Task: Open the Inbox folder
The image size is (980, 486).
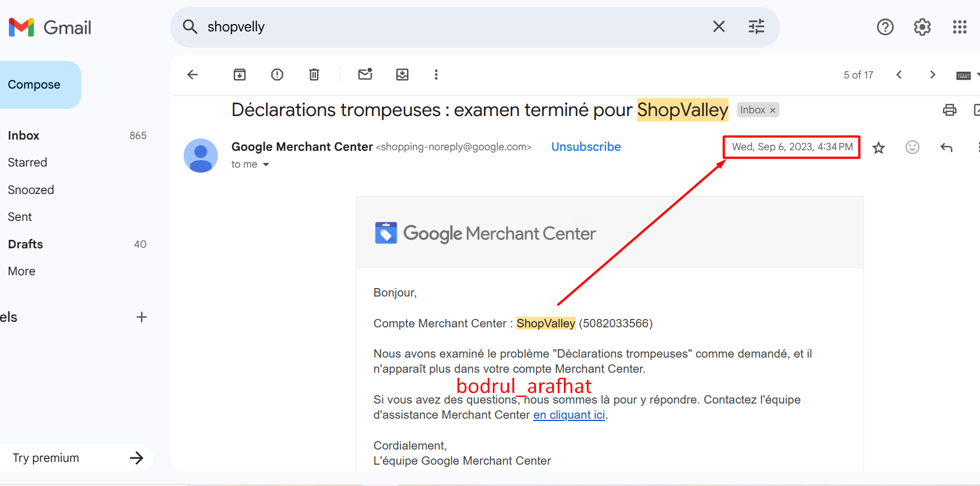Action: tap(24, 136)
